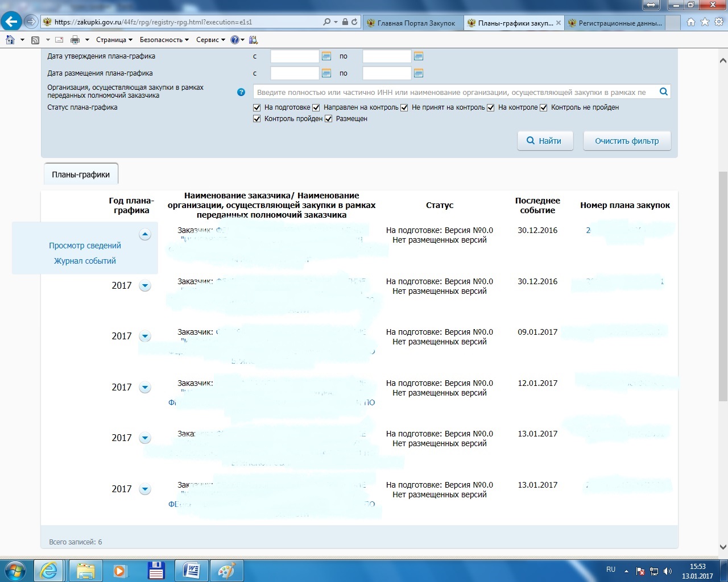The image size is (728, 582).
Task: Click the printer icon in browser toolbar
Action: (x=75, y=40)
